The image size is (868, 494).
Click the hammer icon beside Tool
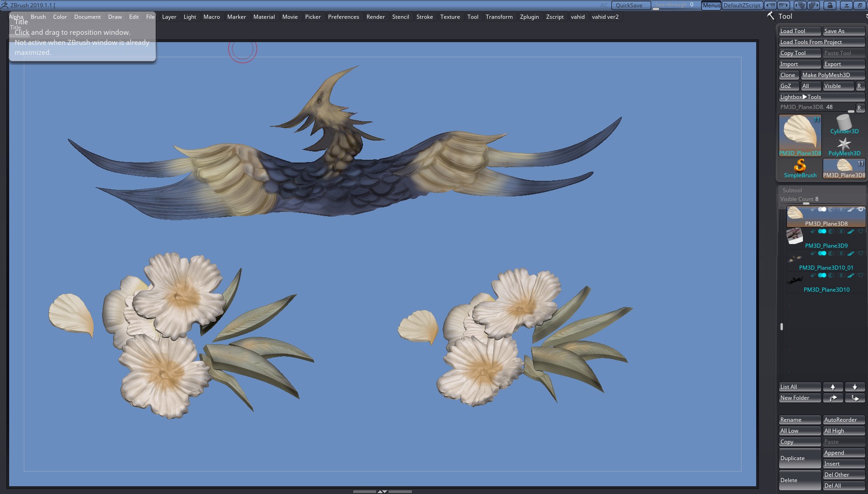[771, 16]
